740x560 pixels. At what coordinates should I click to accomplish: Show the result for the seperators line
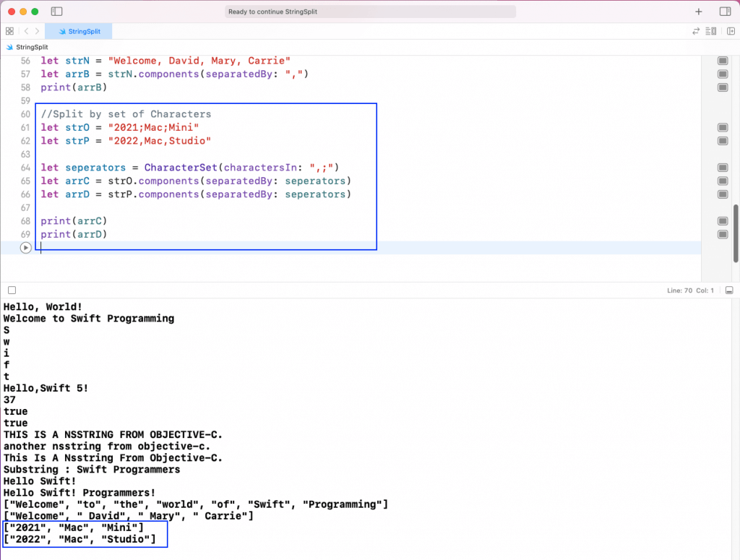click(722, 168)
